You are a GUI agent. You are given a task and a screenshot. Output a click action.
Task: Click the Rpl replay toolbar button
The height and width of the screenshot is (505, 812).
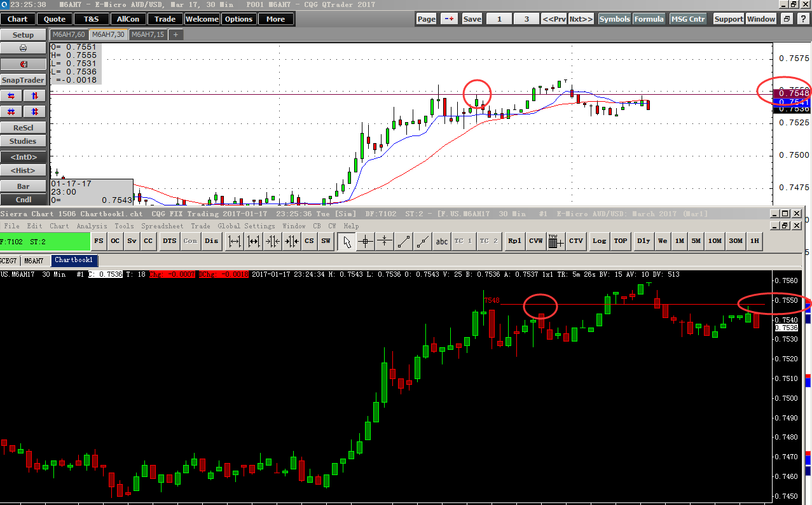(x=515, y=241)
